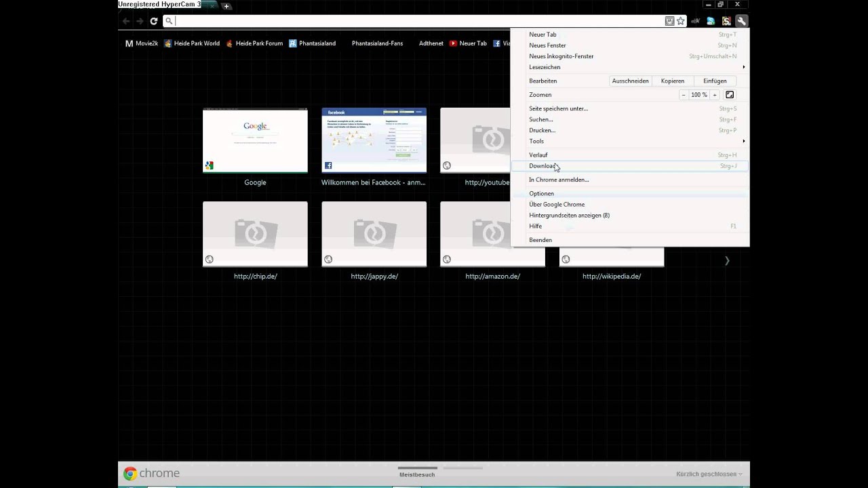Open the http://jappy.de/ thumbnail
Image resolution: width=868 pixels, height=488 pixels.
coord(374,234)
